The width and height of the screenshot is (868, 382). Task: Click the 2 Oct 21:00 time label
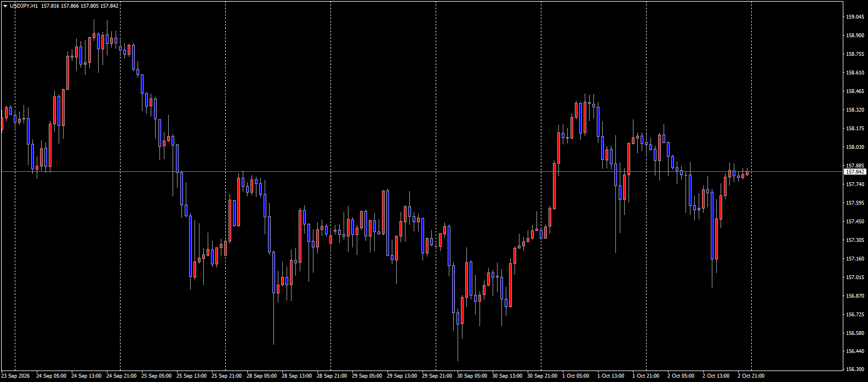pyautogui.click(x=751, y=376)
